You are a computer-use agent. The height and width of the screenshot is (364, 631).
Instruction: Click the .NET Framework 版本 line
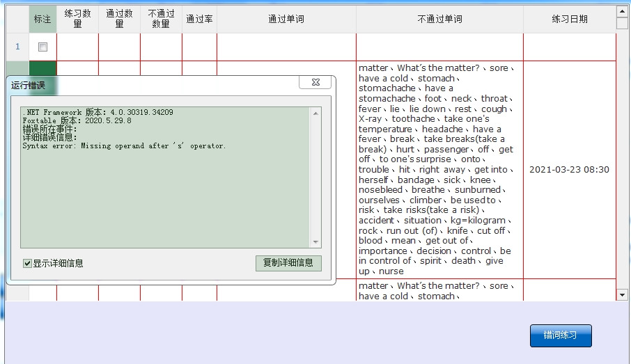98,112
